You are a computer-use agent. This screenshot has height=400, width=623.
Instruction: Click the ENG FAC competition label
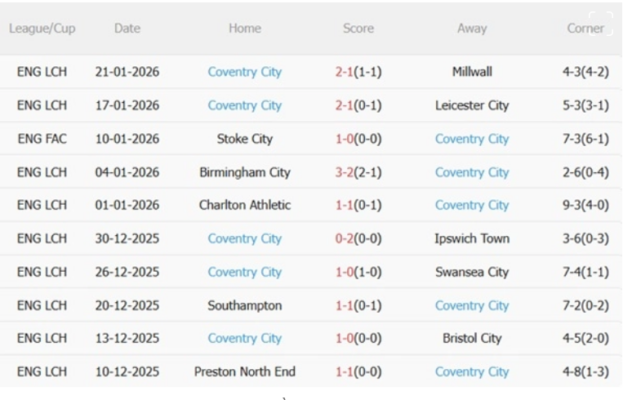click(42, 139)
